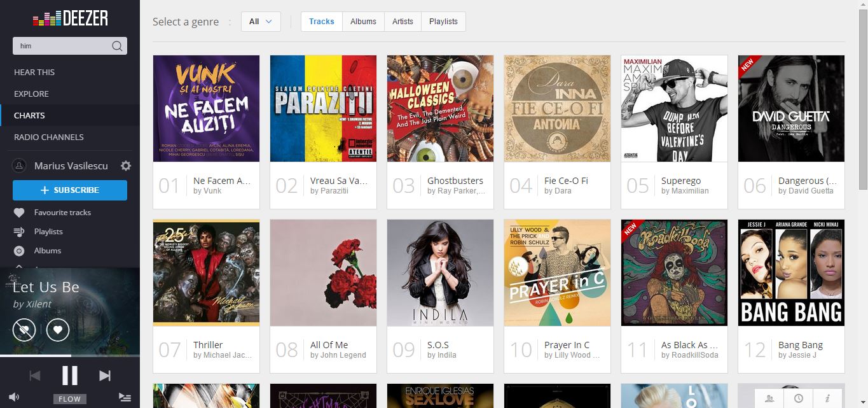Click the Prayer in C cover

(x=557, y=272)
